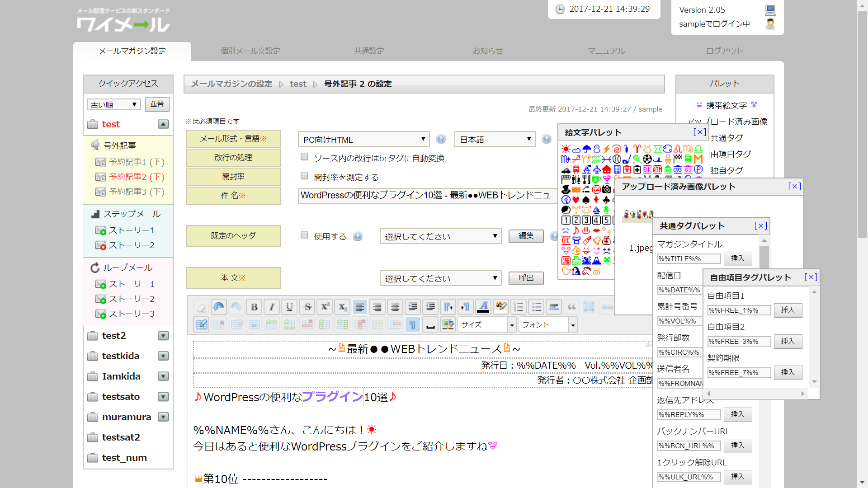Image resolution: width=868 pixels, height=488 pixels.
Task: Open the insert table tool
Action: pyautogui.click(x=201, y=324)
